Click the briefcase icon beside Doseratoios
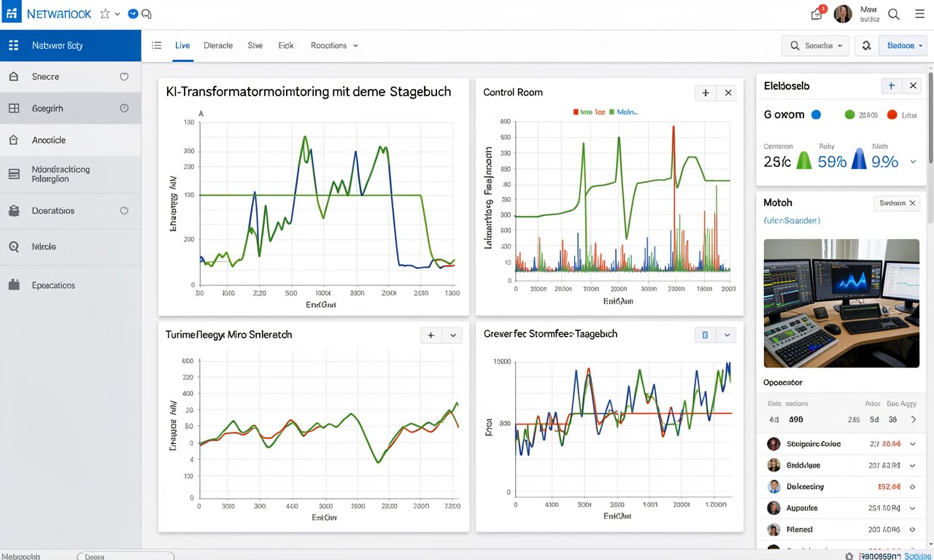Image resolution: width=934 pixels, height=560 pixels. (13, 211)
